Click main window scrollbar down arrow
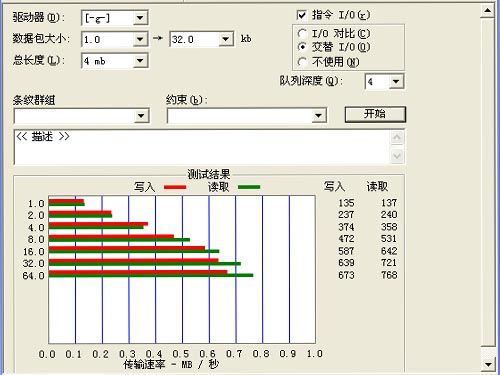This screenshot has height=375, width=500. click(488, 364)
